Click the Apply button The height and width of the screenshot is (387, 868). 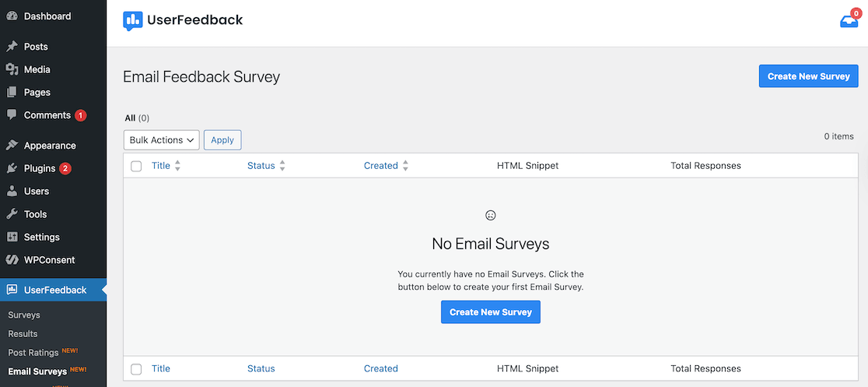(x=222, y=140)
